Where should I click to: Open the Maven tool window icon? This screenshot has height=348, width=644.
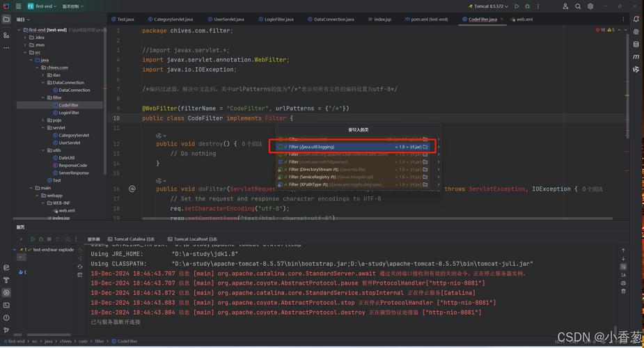coord(636,56)
